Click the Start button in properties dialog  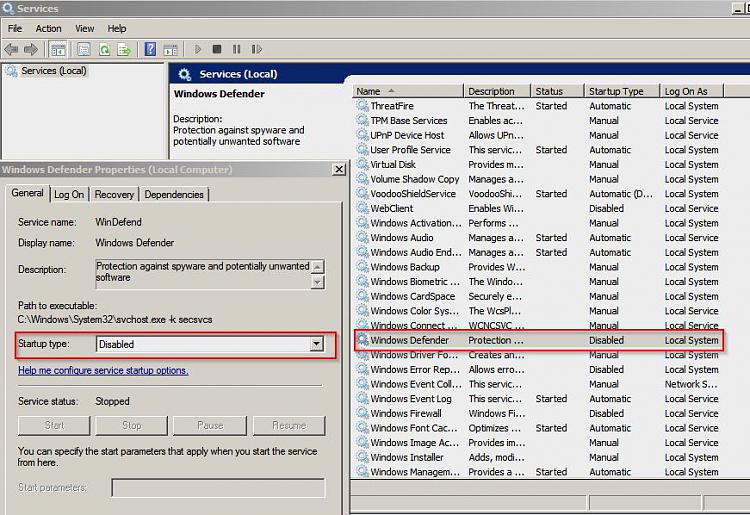coord(54,425)
